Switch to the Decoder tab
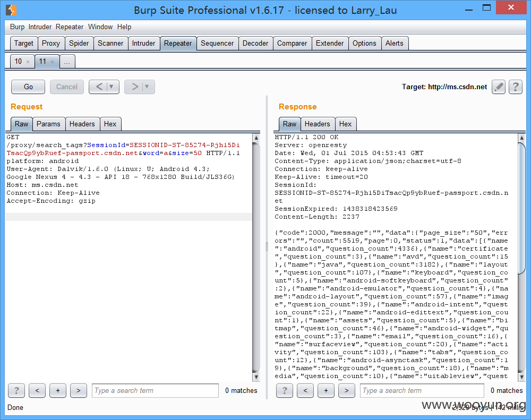The height and width of the screenshot is (420, 531). pos(255,44)
